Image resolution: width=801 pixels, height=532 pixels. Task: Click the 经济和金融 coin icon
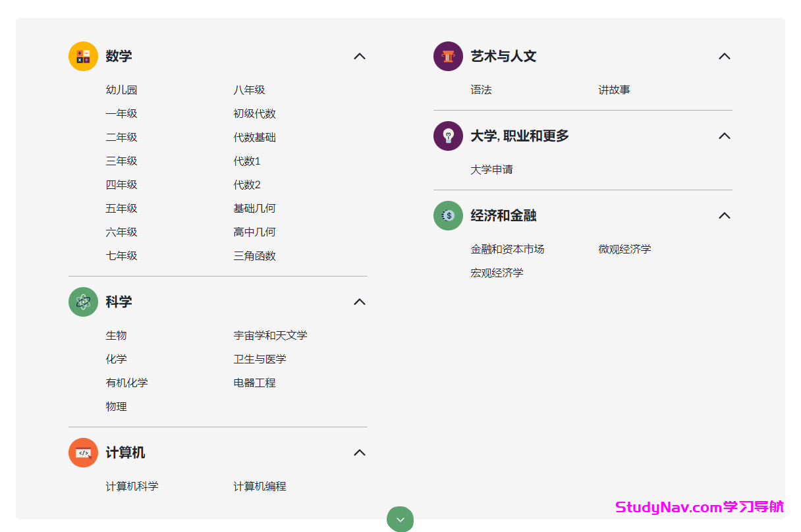coord(448,215)
